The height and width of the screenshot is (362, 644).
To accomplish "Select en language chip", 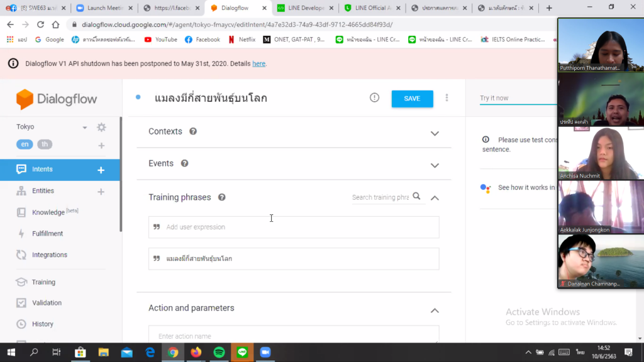I will 25,145.
